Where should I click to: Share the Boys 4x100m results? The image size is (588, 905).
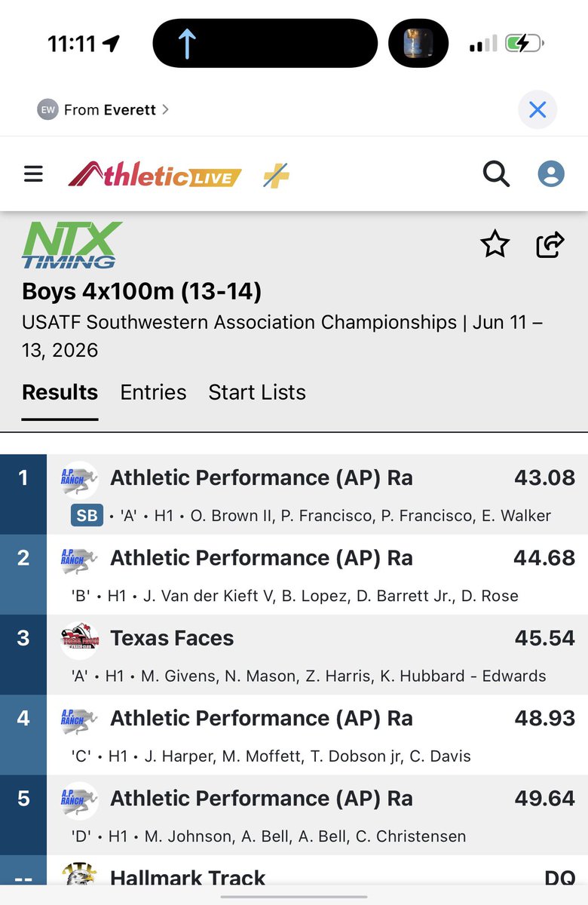[x=550, y=244]
